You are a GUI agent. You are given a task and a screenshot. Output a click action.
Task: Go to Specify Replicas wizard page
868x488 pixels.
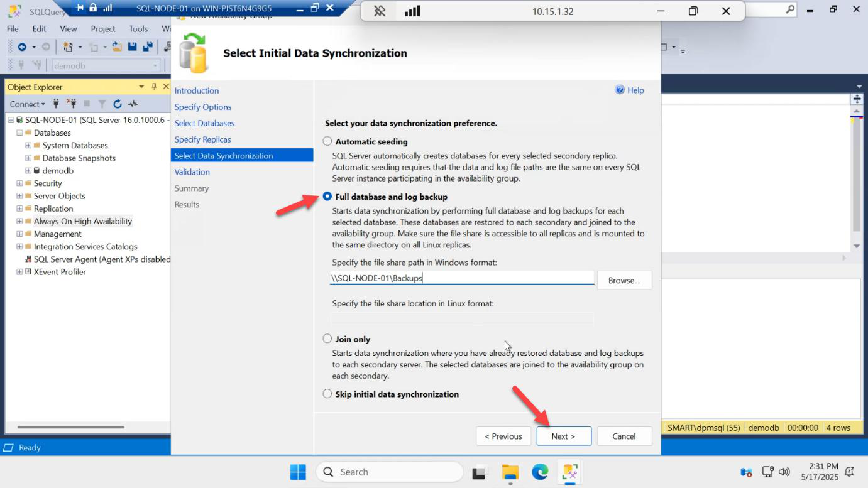pyautogui.click(x=202, y=139)
